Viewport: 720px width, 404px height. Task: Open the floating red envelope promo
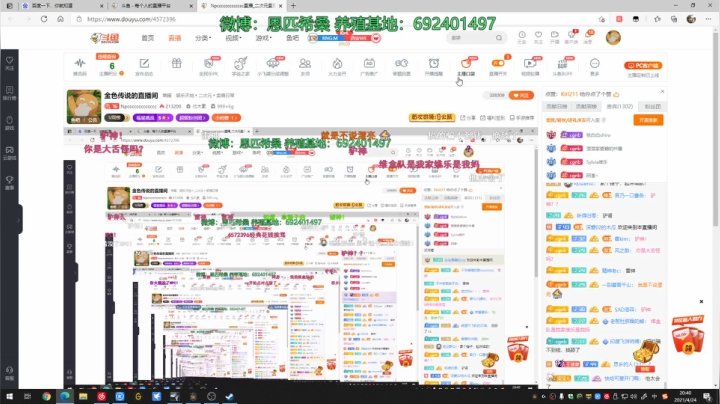pyautogui.click(x=687, y=335)
